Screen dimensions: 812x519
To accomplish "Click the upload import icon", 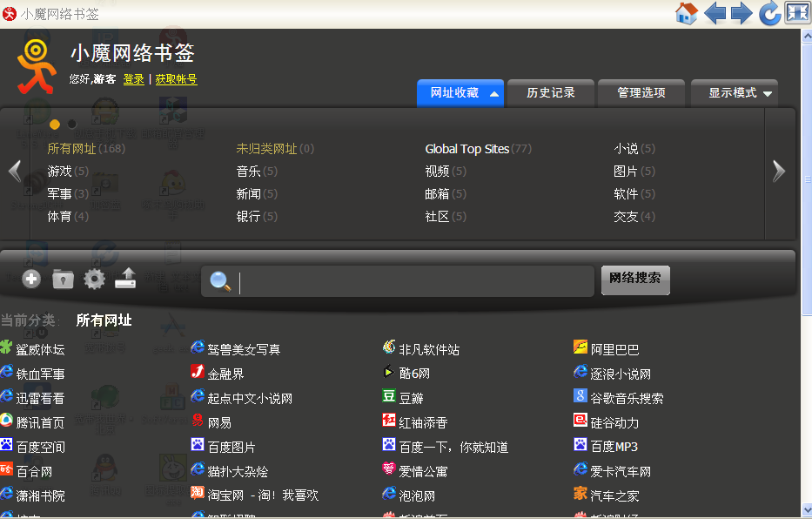I will point(125,278).
